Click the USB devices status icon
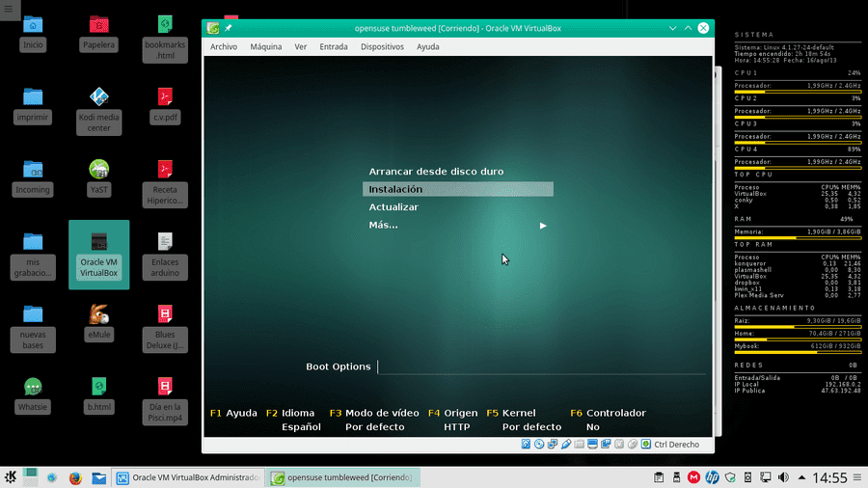This screenshot has width=868, height=488. click(x=566, y=445)
